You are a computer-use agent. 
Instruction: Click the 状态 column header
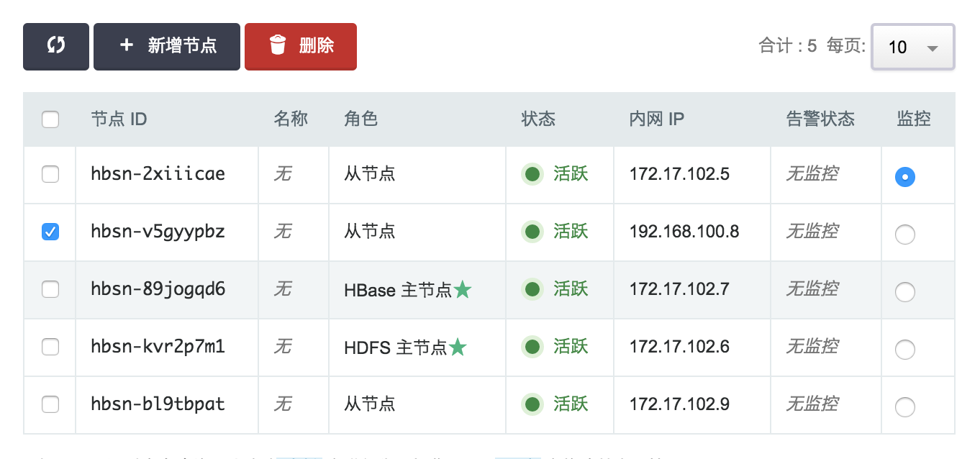[x=538, y=119]
